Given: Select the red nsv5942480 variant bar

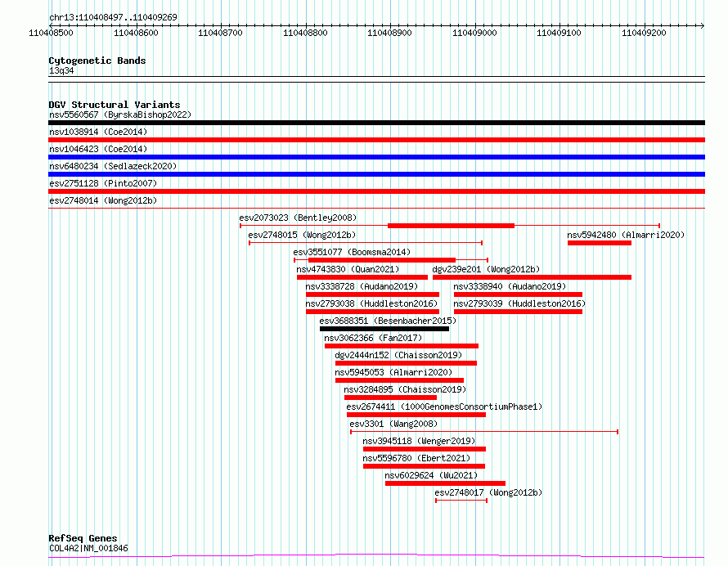Looking at the screenshot, I should point(600,243).
